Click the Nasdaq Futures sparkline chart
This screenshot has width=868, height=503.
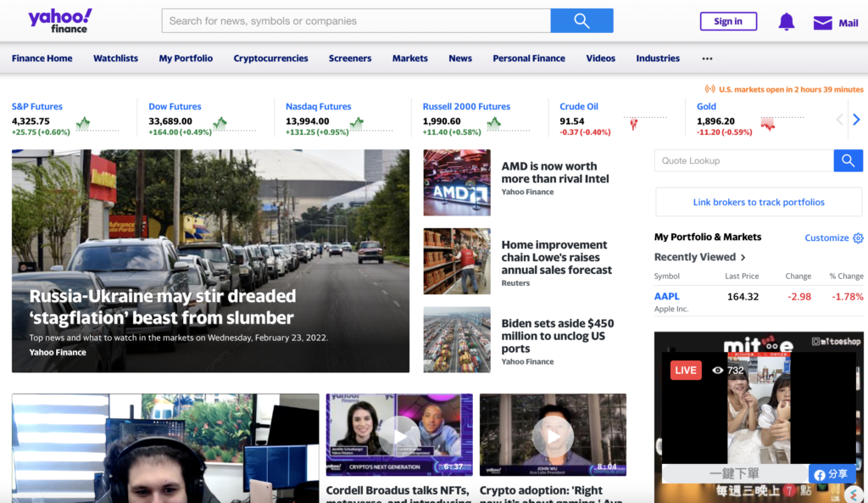tap(371, 124)
